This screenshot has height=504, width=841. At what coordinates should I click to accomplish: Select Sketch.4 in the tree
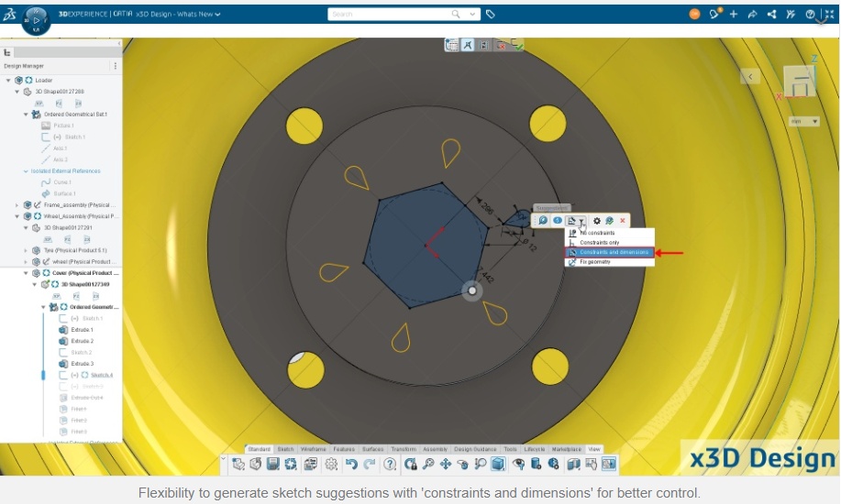[x=102, y=375]
